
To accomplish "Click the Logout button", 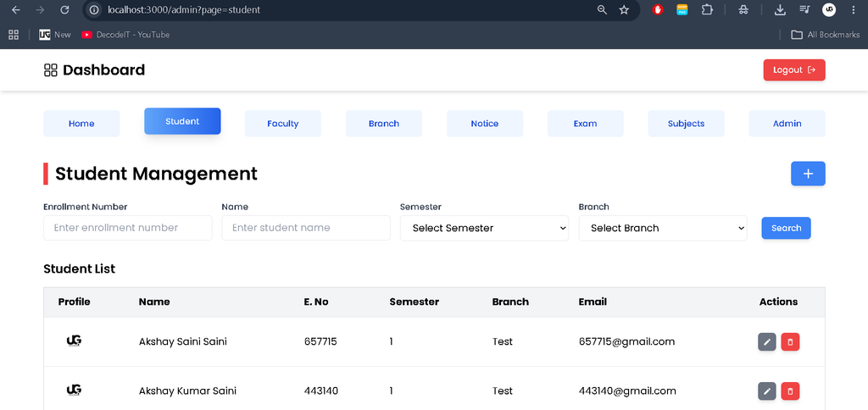I will [x=793, y=69].
